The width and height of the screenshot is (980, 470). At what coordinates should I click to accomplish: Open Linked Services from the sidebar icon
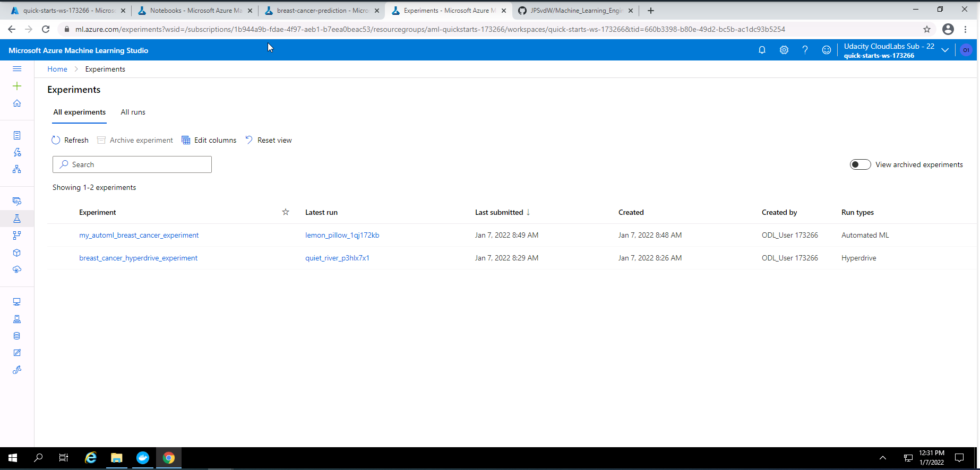pos(17,370)
